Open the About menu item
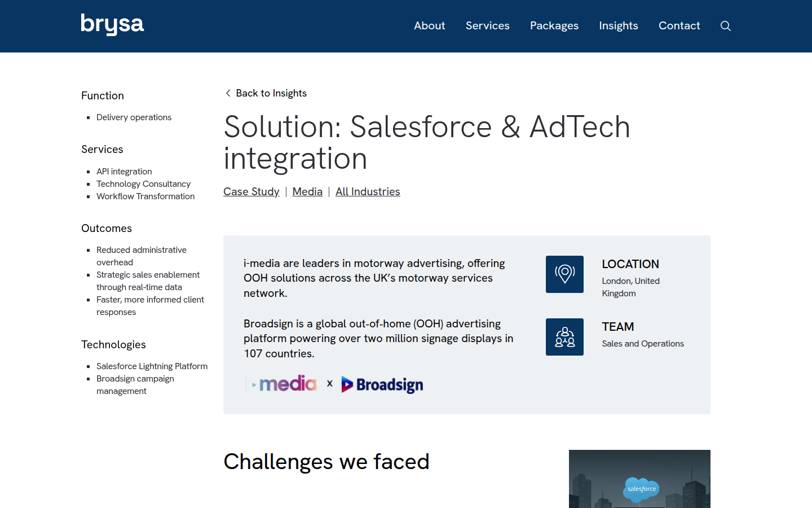 [429, 26]
